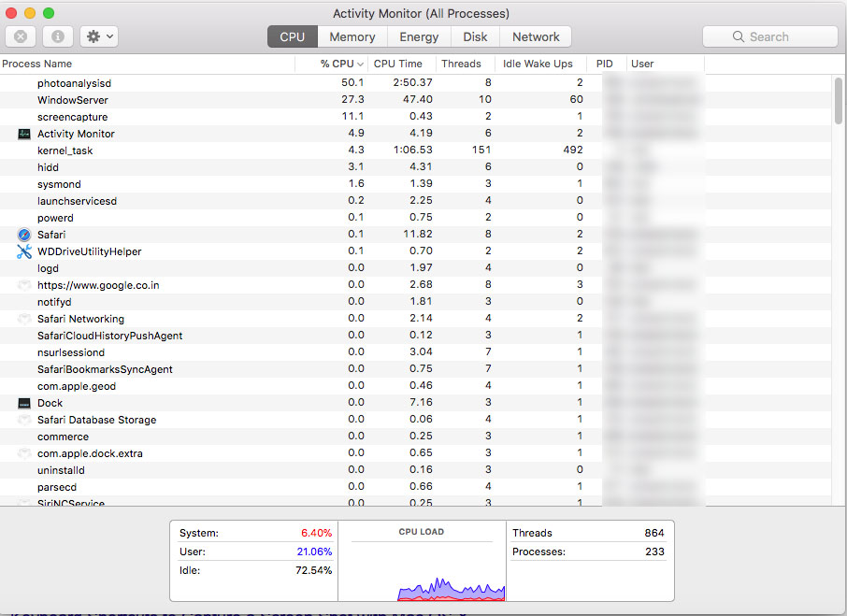This screenshot has height=616, width=847.
Task: Open the Disk tab
Action: [x=475, y=36]
